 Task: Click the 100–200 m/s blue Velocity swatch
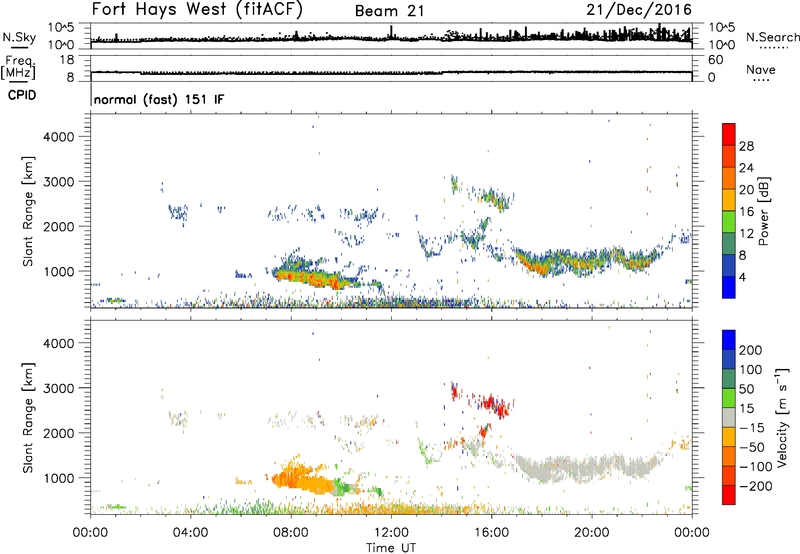click(x=729, y=359)
